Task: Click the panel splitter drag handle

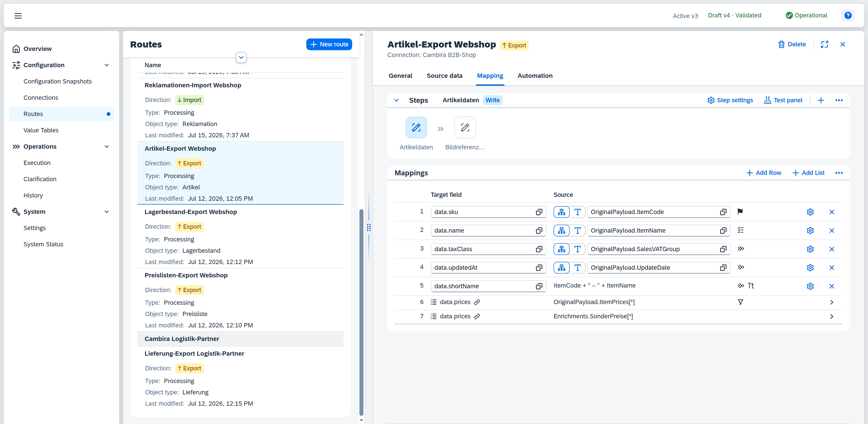Action: [x=369, y=228]
